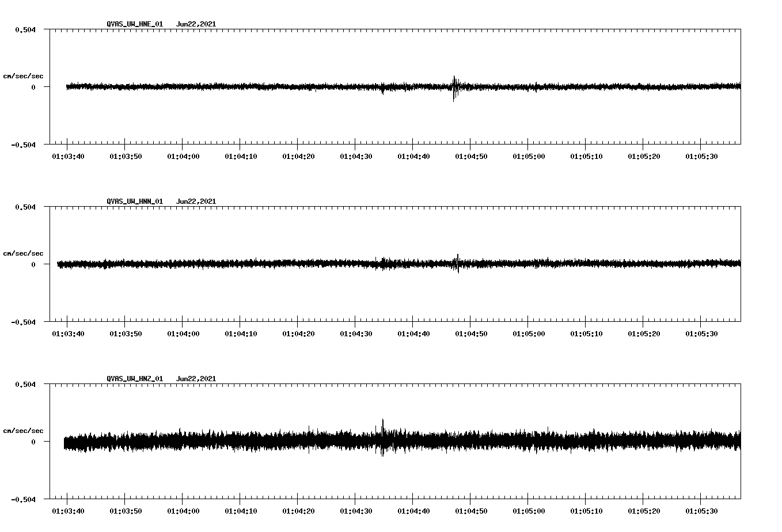The height and width of the screenshot is (532, 782).
Task: Select time label 01:04:20 under HNZ plot
Action: coord(298,511)
